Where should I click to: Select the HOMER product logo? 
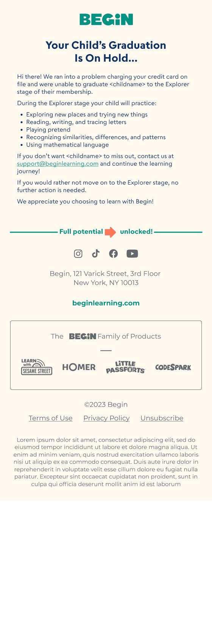(79, 367)
